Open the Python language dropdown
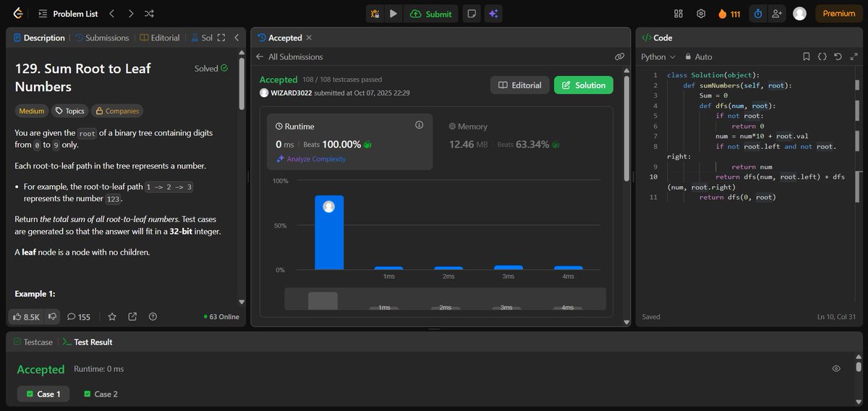This screenshot has width=868, height=411. pyautogui.click(x=658, y=56)
